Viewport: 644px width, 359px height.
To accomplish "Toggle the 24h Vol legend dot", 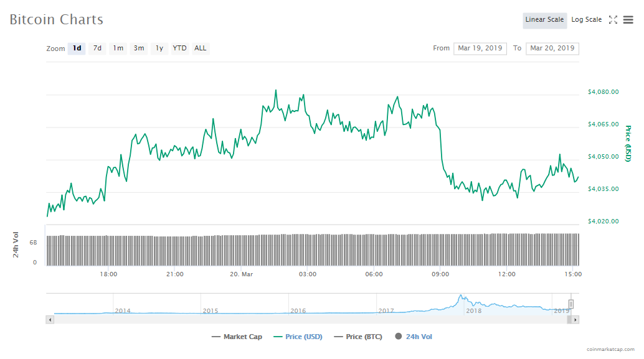I will (397, 337).
